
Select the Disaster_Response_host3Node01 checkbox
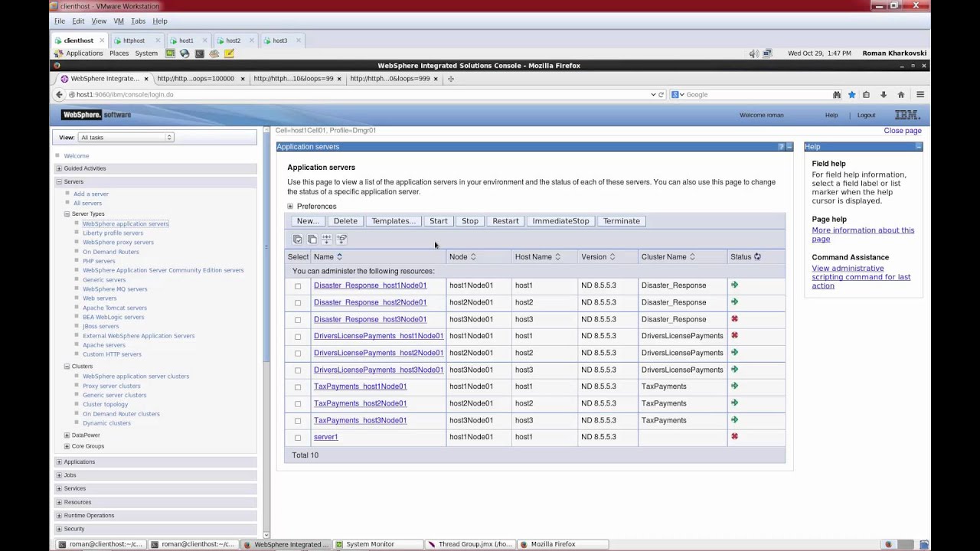point(298,320)
